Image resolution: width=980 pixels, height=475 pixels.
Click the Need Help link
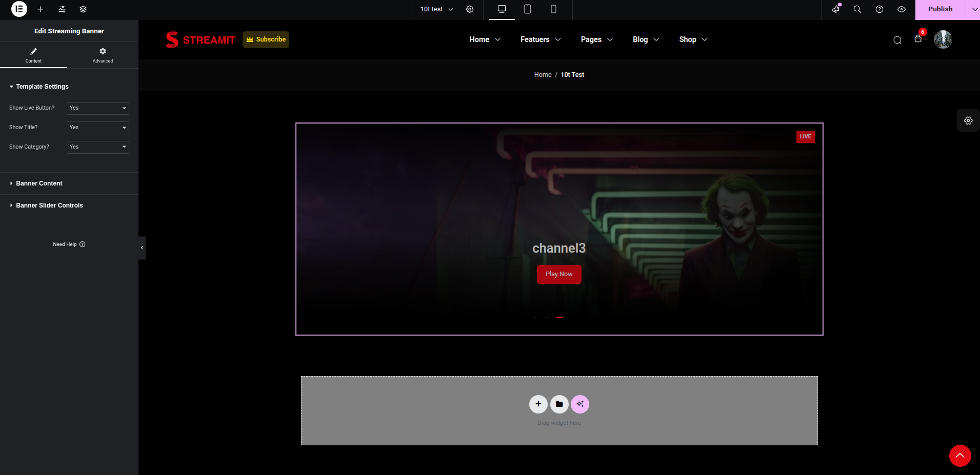[69, 244]
